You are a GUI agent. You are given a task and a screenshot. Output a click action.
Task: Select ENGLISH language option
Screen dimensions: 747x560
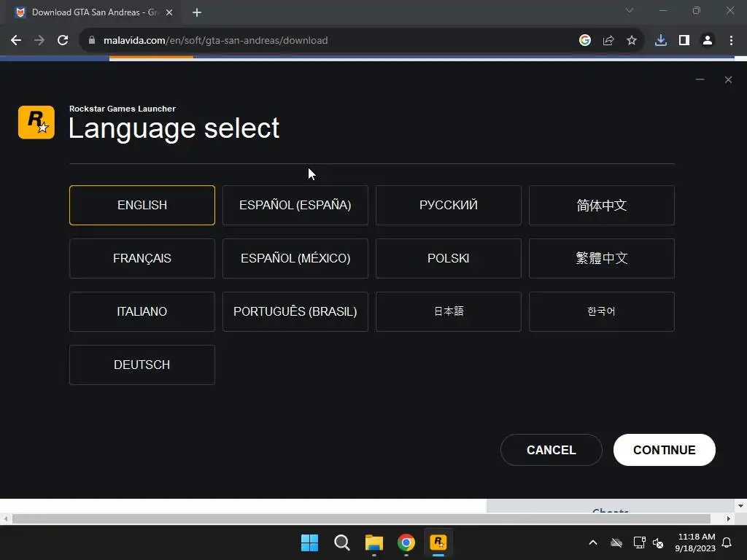142,205
